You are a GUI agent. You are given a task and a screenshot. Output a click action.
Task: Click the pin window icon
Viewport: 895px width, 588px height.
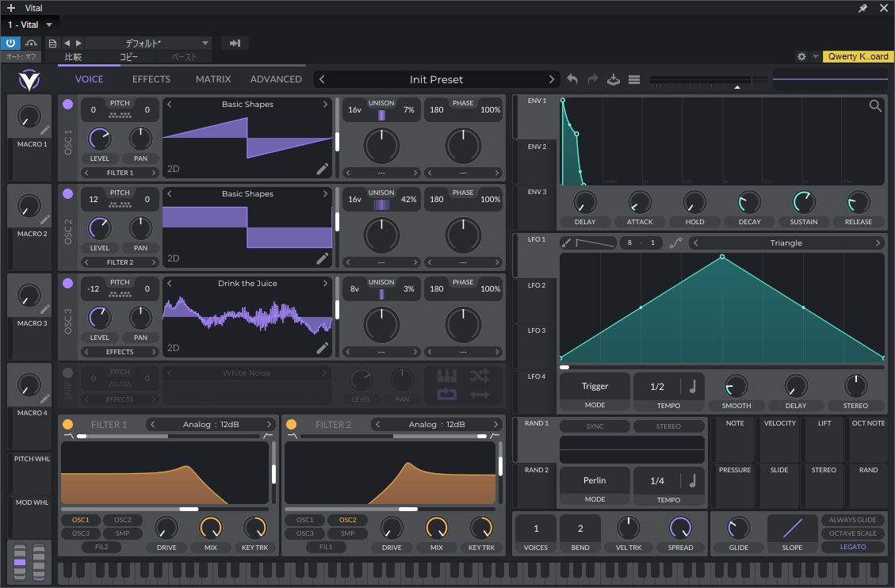(x=862, y=8)
